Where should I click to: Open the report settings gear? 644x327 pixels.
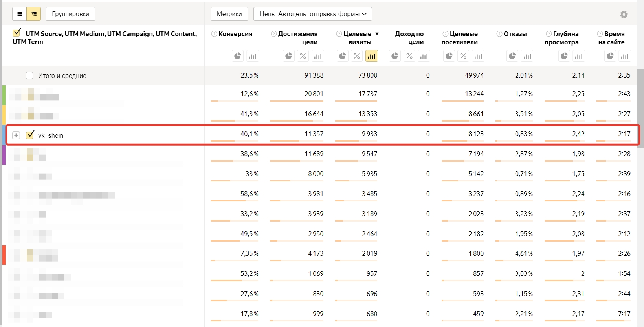(x=624, y=15)
